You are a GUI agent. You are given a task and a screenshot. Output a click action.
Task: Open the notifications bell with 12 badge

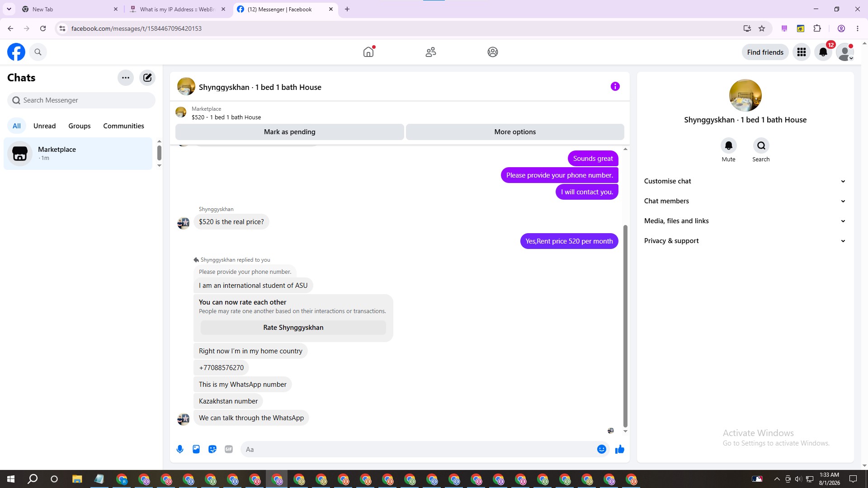coord(823,52)
